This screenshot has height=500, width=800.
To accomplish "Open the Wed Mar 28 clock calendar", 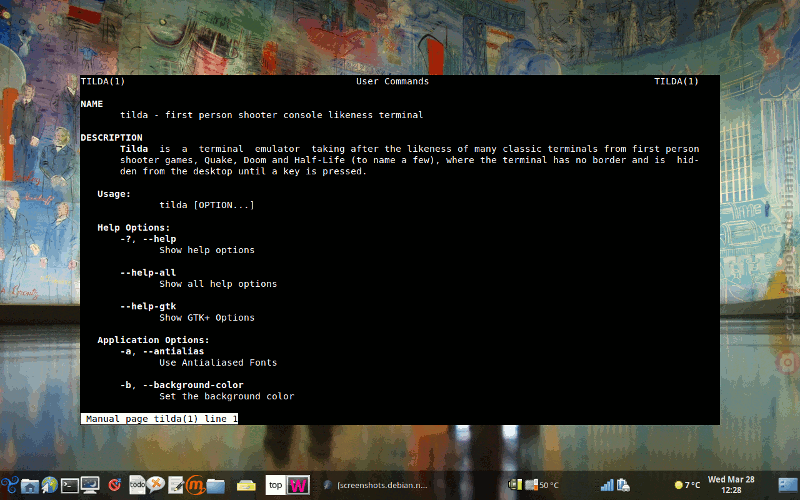I will coord(731,485).
